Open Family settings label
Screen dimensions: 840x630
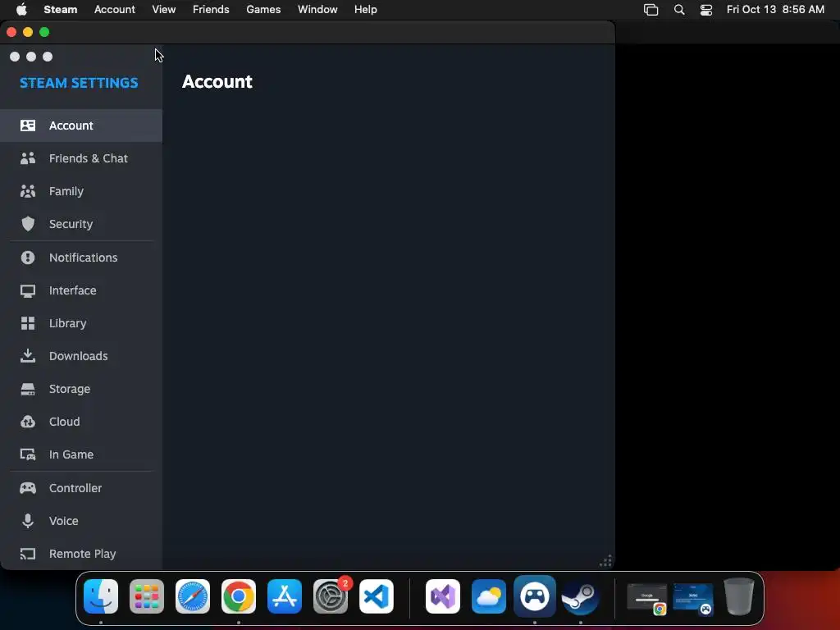[66, 191]
